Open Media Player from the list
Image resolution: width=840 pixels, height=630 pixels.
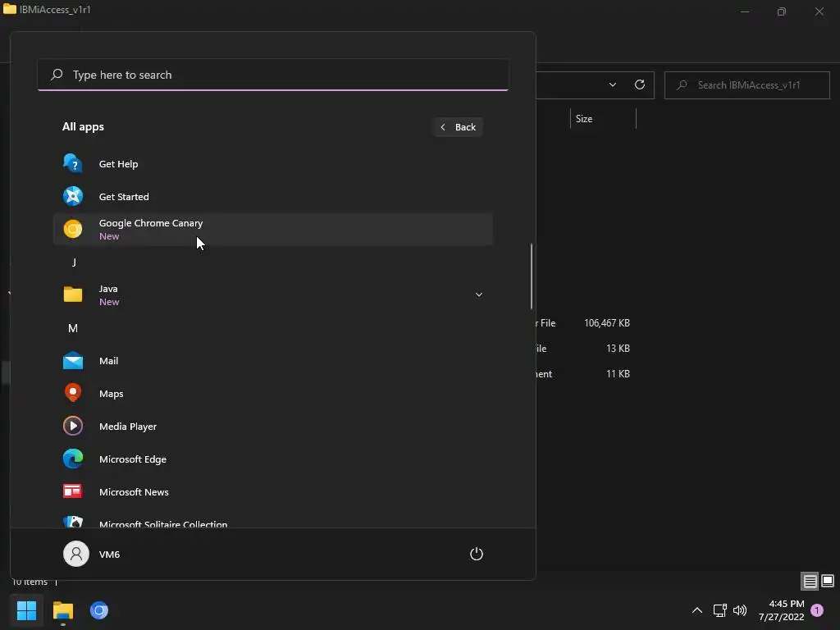272,427
